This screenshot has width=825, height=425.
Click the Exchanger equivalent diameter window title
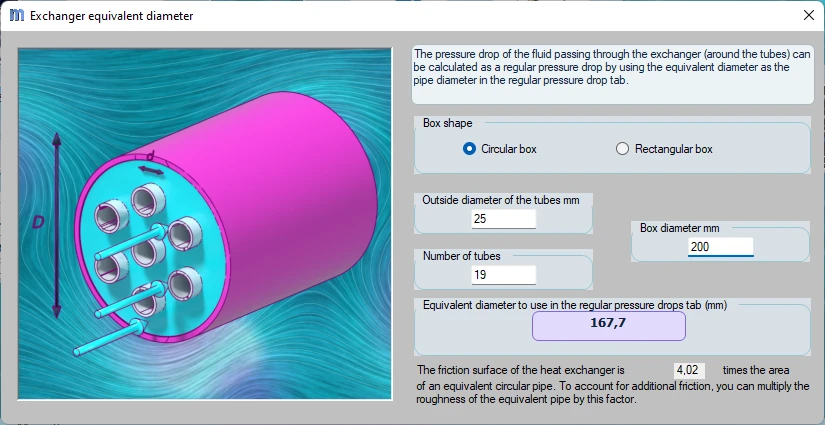112,16
